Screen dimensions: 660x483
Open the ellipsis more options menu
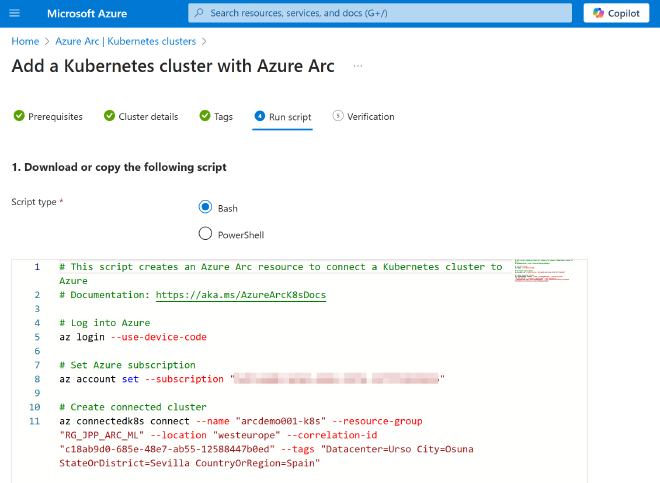(358, 66)
